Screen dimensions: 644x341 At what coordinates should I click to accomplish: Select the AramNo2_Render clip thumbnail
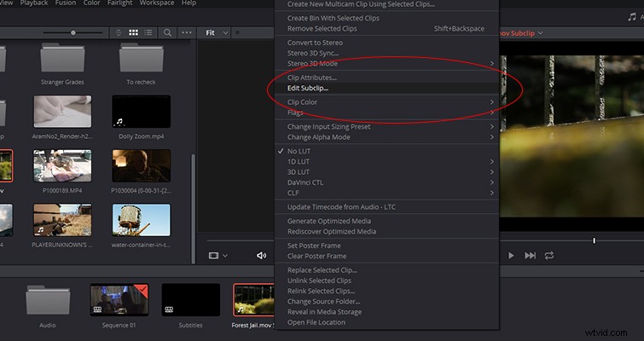[62, 112]
